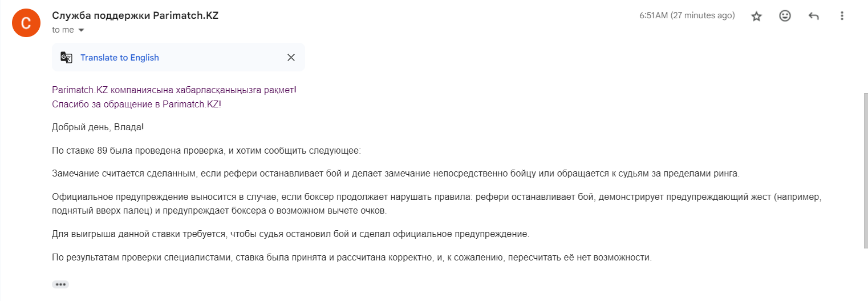This screenshot has width=868, height=301.
Task: Translate the message to English
Action: coord(120,58)
